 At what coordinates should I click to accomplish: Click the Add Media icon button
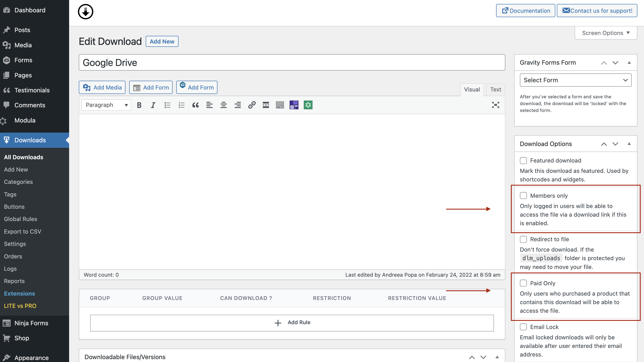pyautogui.click(x=87, y=87)
